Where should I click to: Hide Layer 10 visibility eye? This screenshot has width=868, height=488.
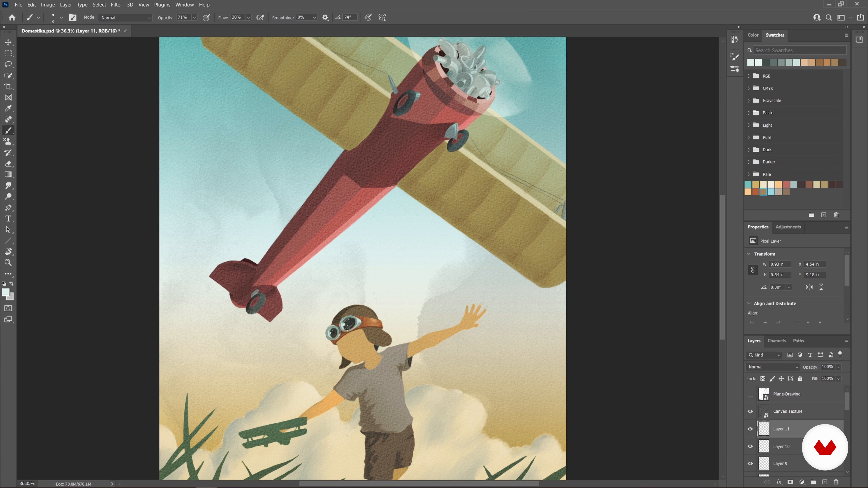750,447
